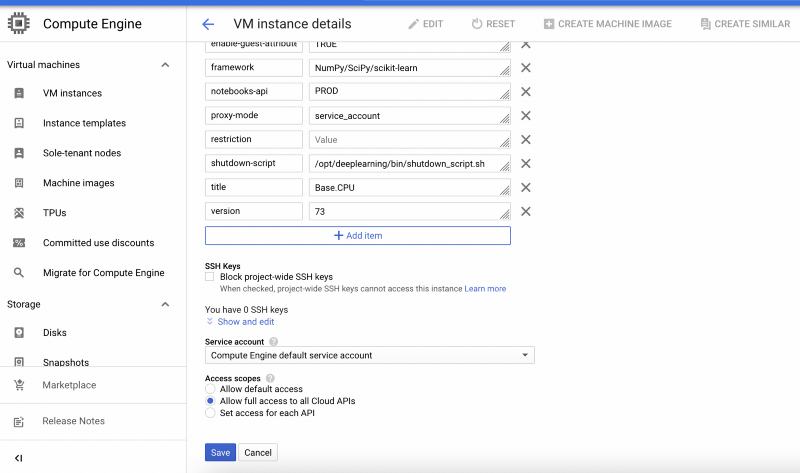Click the Disks icon
800x473 pixels.
pyautogui.click(x=19, y=333)
